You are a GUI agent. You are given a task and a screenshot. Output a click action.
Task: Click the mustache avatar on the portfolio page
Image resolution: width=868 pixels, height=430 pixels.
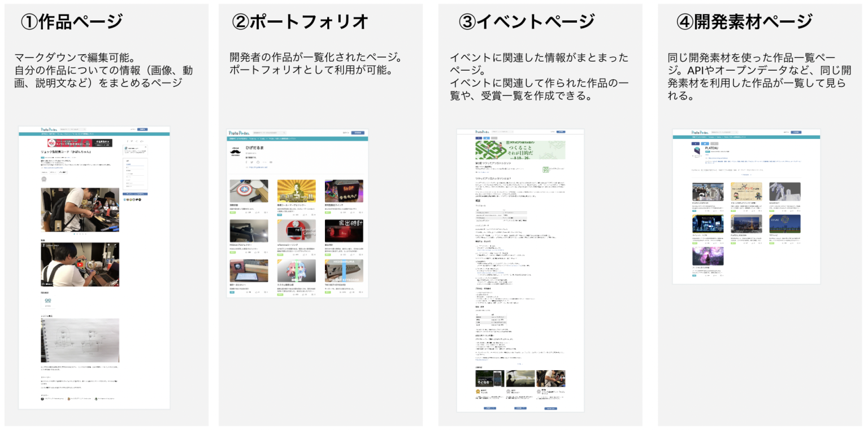coord(235,151)
